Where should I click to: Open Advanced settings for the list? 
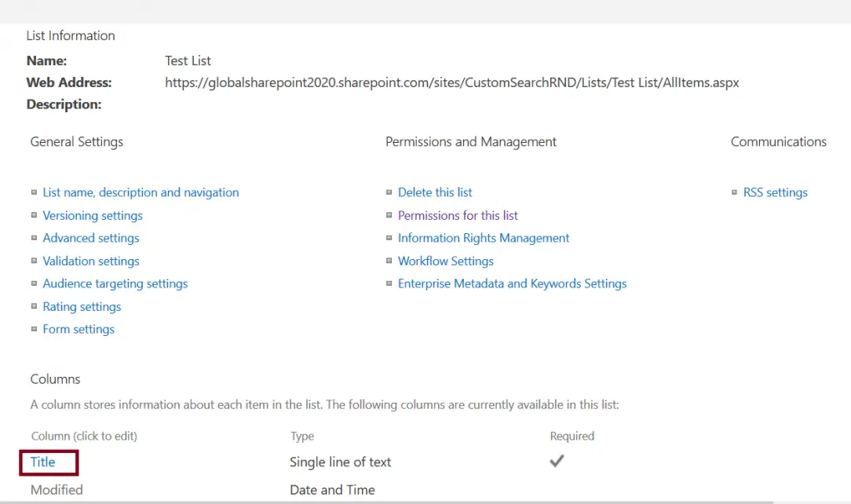pyautogui.click(x=91, y=238)
